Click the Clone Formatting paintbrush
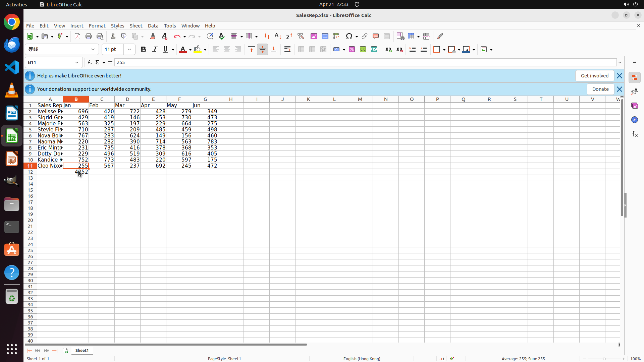Screen dimensions: 644x362 point(153,36)
